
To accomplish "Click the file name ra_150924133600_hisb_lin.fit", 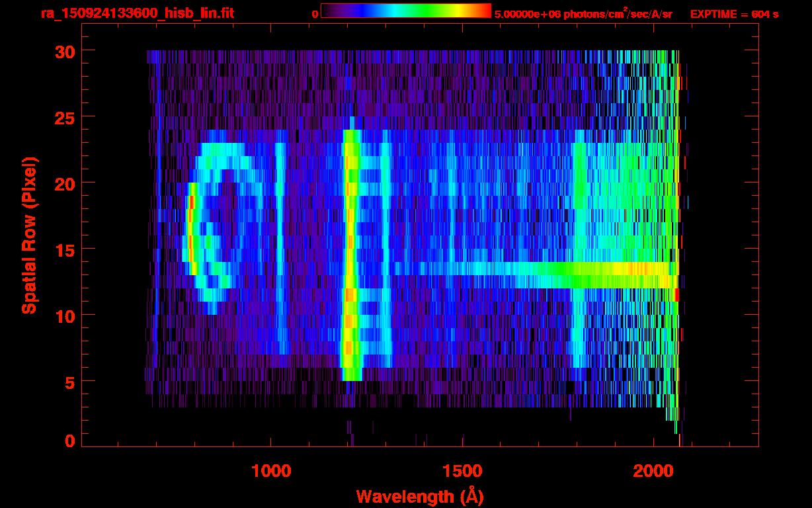I will click(x=137, y=13).
